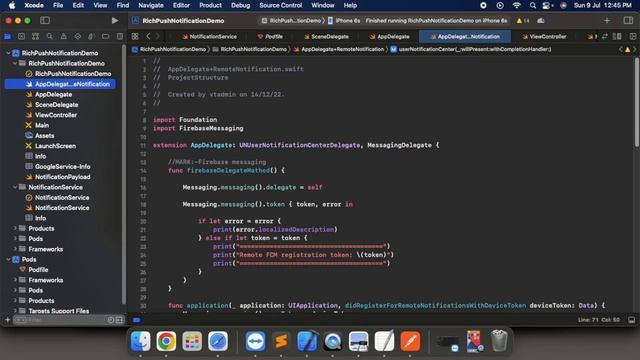
Task: Expand the first Pods group
Action: coord(15,238)
